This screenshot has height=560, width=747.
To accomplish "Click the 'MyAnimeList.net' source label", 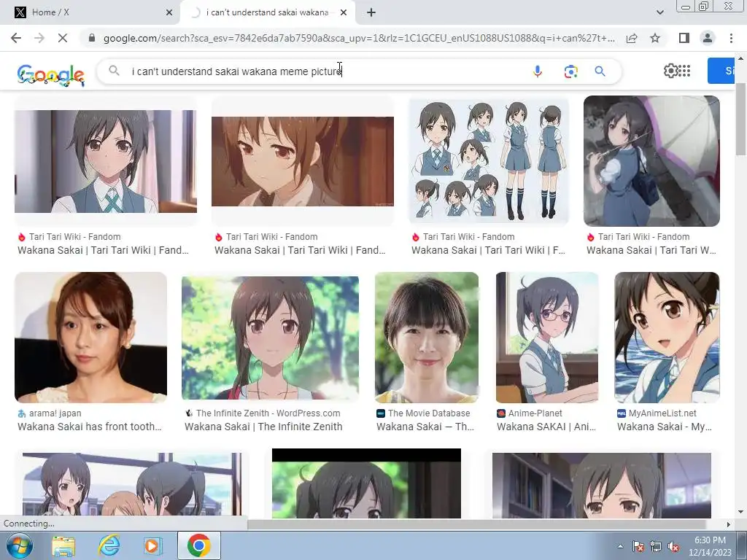I will coord(662,413).
